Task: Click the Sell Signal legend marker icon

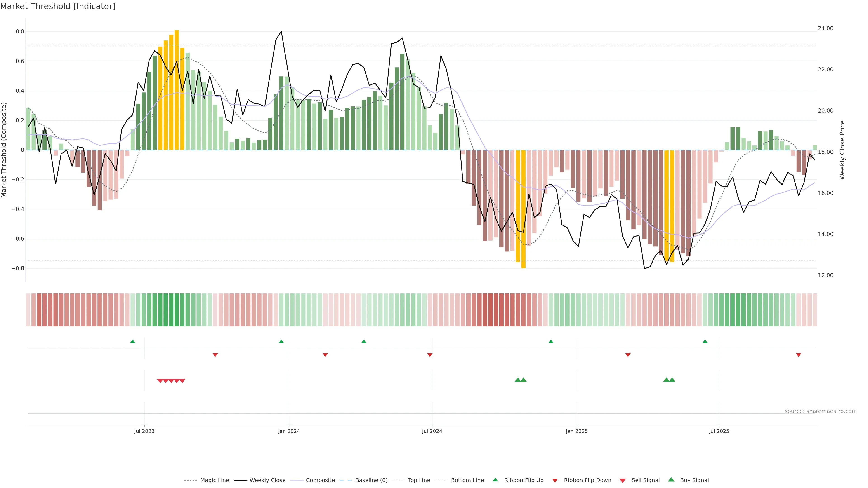Action: (622, 480)
